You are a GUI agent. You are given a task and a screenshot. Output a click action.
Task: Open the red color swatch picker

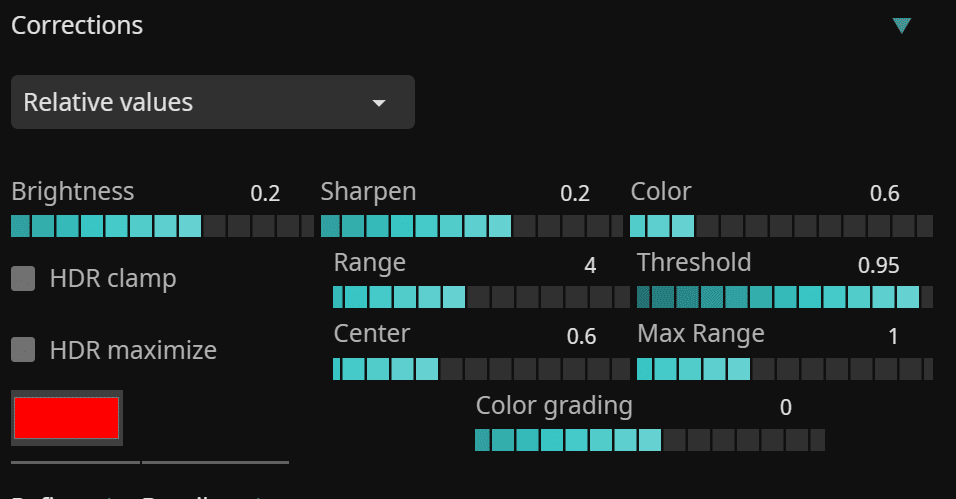click(x=67, y=418)
